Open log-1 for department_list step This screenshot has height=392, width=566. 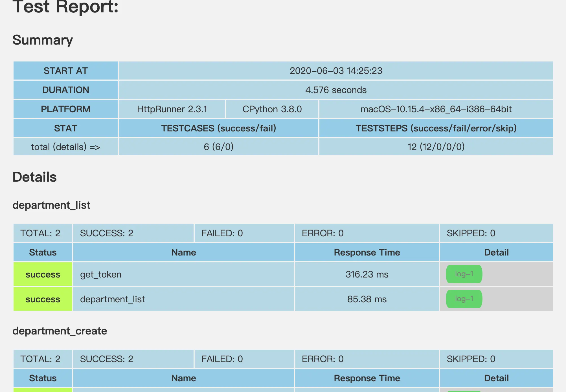coord(464,299)
